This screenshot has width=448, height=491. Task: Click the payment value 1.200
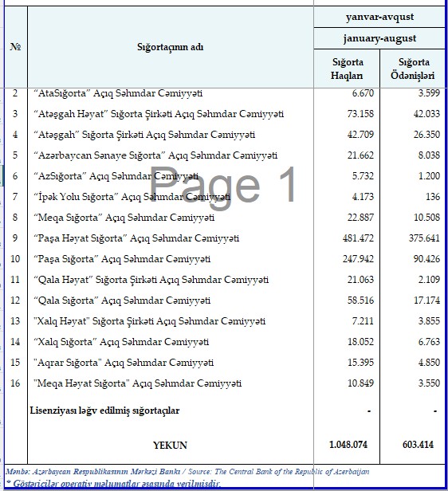[429, 175]
